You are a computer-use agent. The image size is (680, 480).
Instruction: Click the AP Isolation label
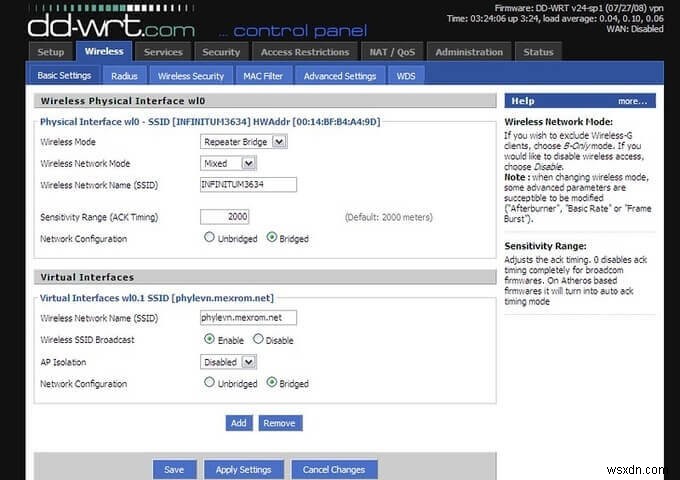tap(63, 362)
